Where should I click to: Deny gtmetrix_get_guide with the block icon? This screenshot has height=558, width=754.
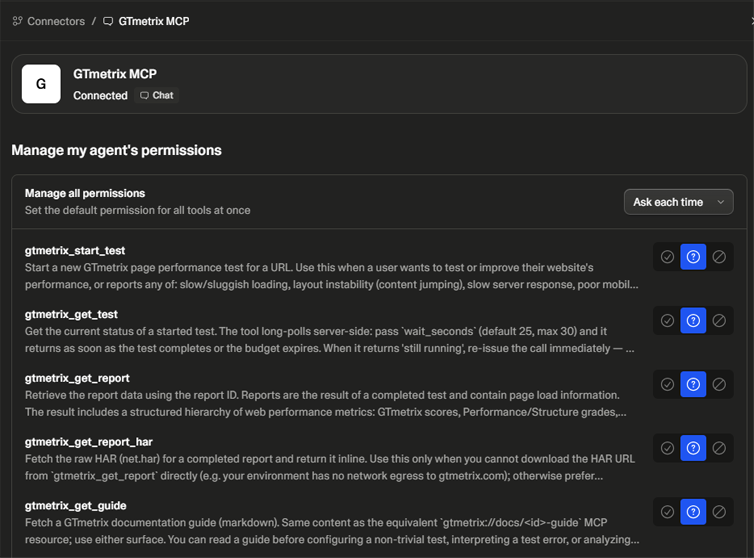719,512
